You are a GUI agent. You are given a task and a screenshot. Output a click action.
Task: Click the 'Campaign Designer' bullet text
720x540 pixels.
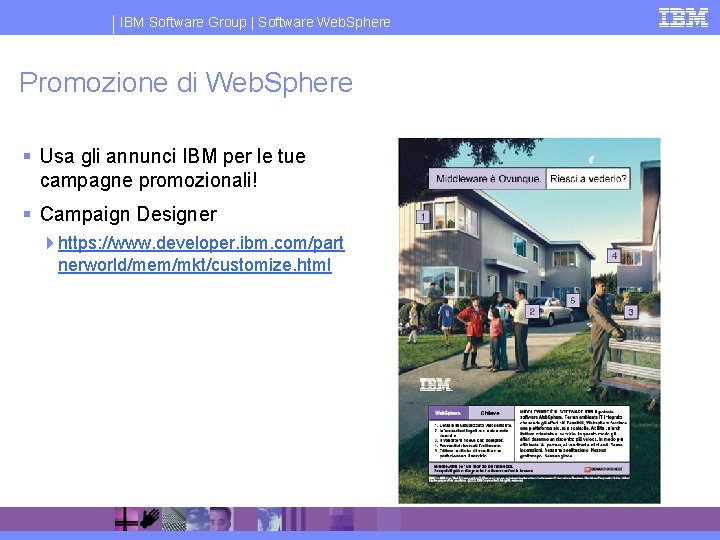point(128,214)
